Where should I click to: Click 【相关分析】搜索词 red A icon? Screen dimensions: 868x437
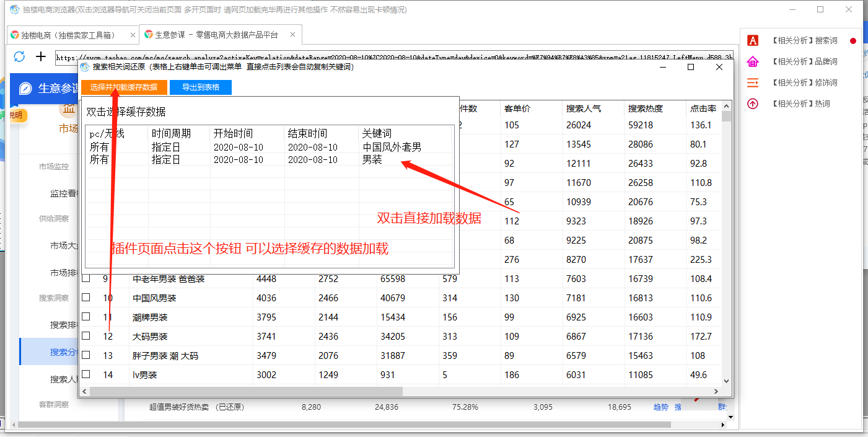click(753, 41)
